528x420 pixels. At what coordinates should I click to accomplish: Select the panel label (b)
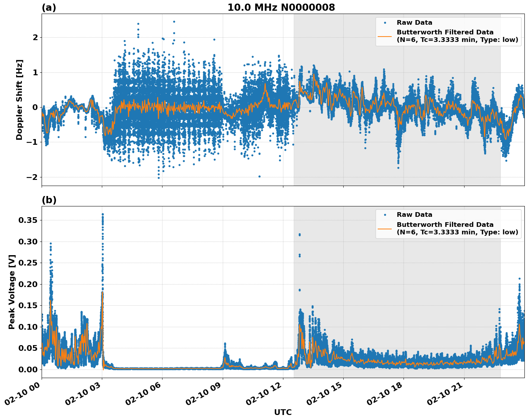(x=49, y=200)
